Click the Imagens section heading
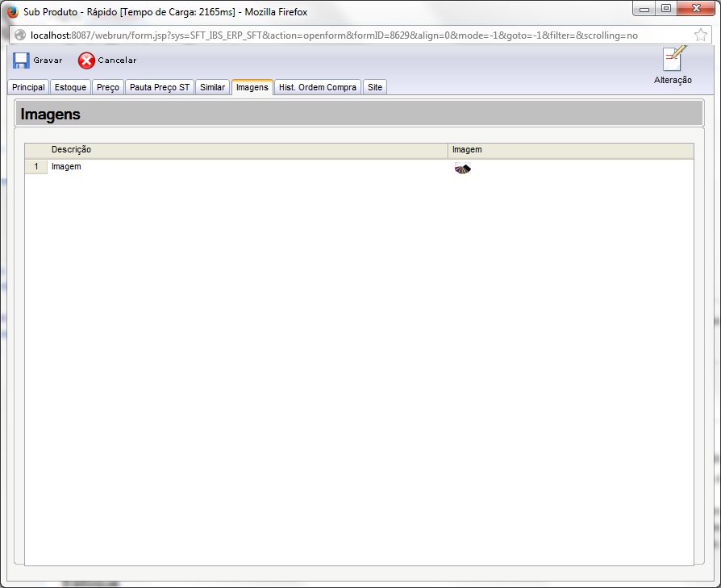Screen dimensions: 721x588 click(x=51, y=114)
